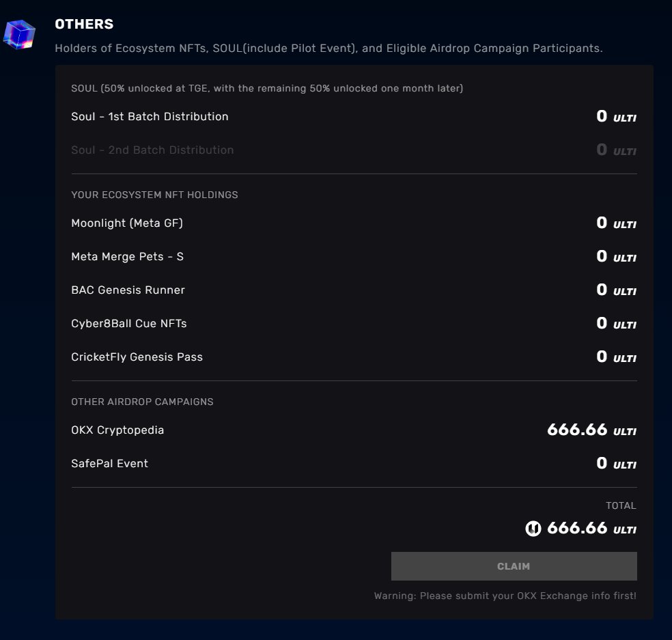Click the 666.66 ULTI amount for OKX Cryptopedia
672x640 pixels.
pyautogui.click(x=591, y=430)
